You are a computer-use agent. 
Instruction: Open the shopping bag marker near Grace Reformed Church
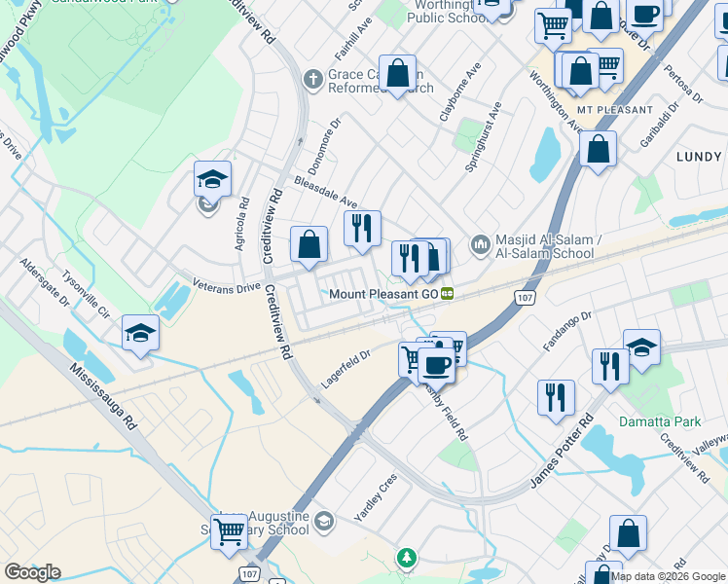pos(397,76)
